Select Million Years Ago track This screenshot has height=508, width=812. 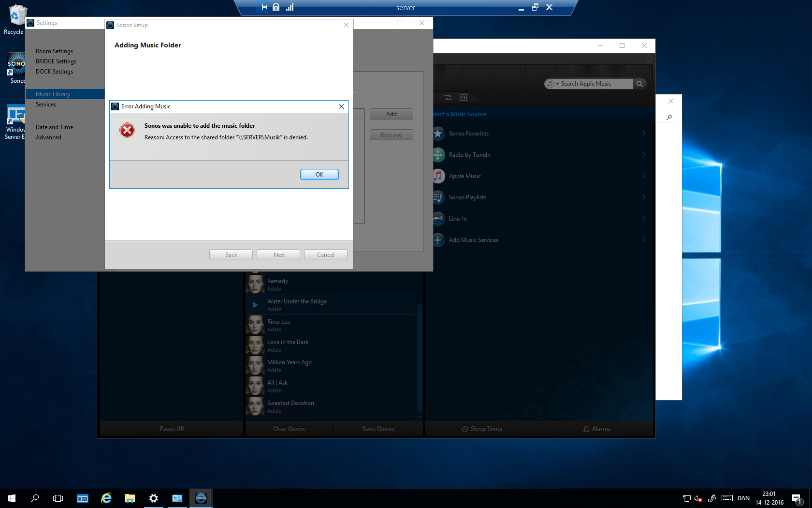coord(330,366)
